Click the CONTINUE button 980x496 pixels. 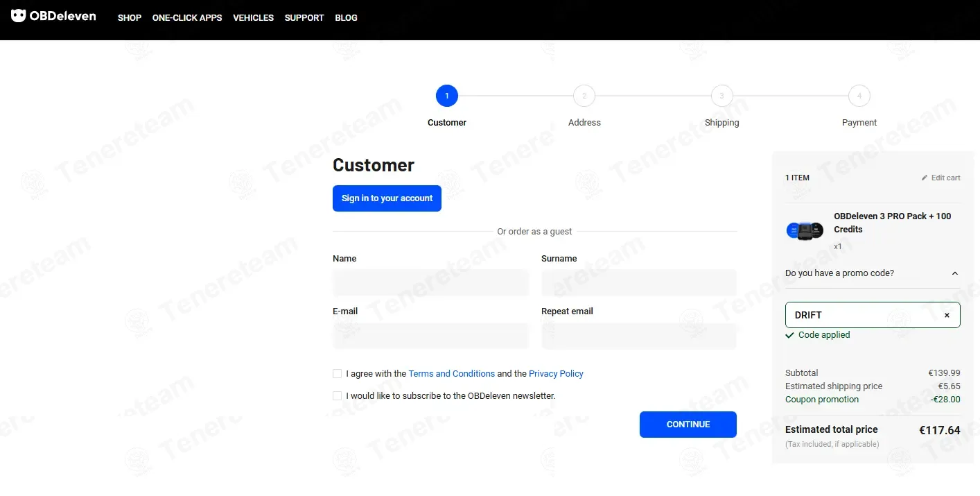click(688, 425)
